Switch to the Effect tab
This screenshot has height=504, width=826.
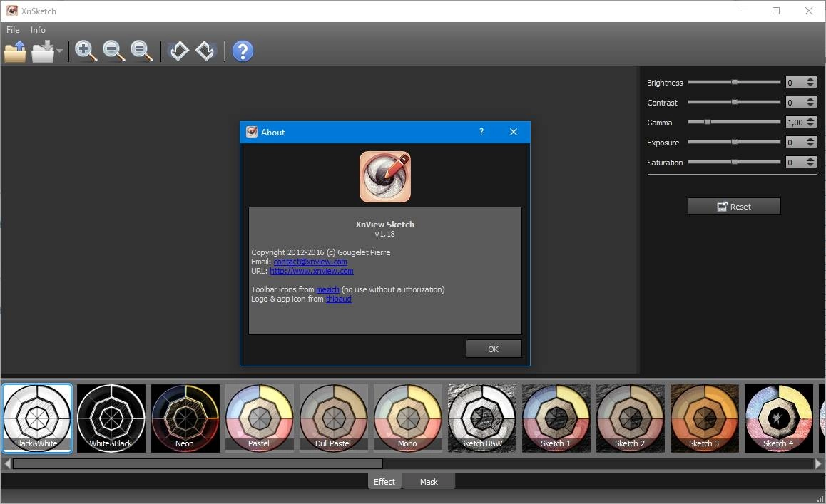pos(384,481)
